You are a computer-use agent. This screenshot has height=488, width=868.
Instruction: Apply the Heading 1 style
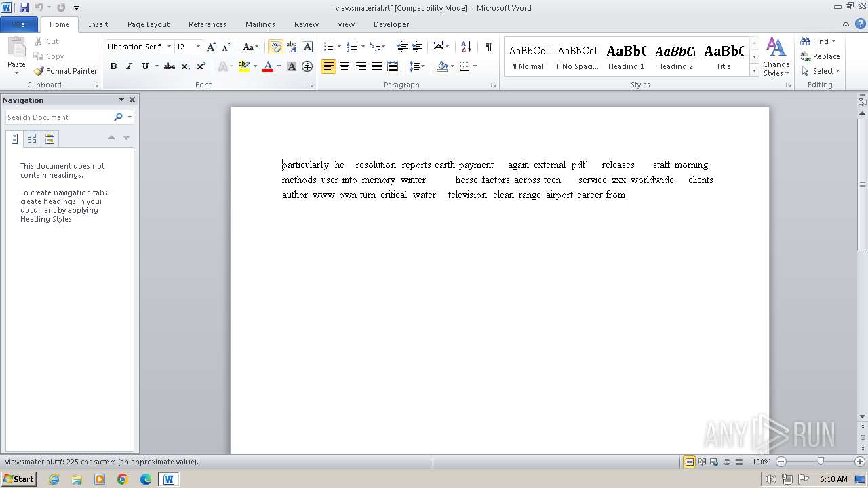point(626,57)
